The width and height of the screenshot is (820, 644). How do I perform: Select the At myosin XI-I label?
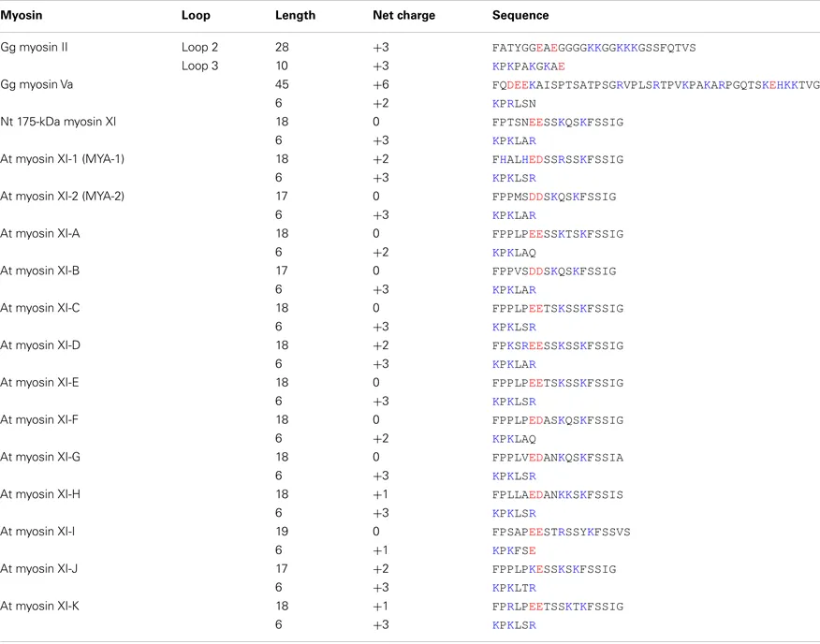tap(37, 531)
